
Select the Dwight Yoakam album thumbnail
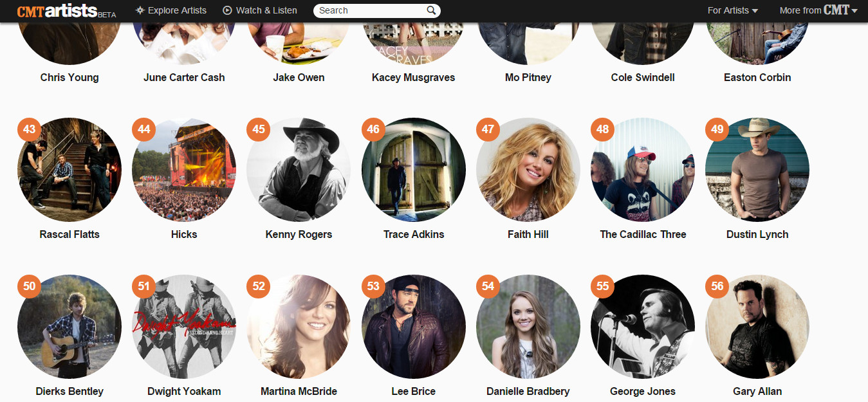[184, 327]
